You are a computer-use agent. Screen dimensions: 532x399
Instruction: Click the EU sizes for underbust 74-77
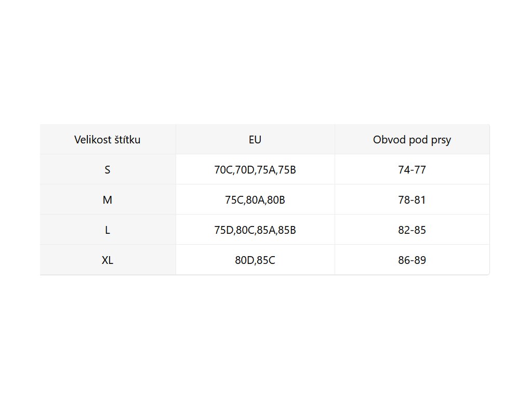[x=255, y=170]
